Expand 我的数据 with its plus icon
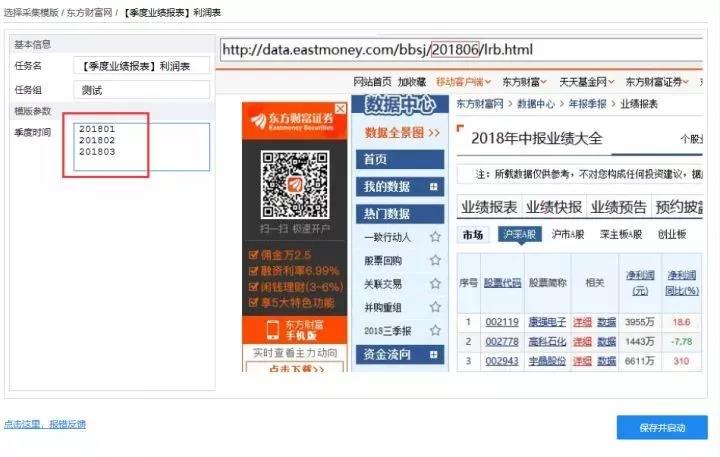 433,187
